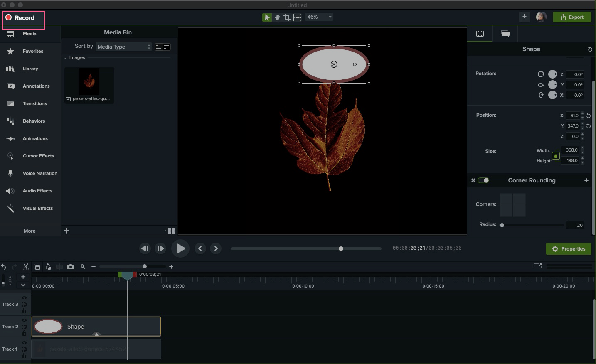Click the download arrow icon near Export
The image size is (596, 364).
pos(525,17)
